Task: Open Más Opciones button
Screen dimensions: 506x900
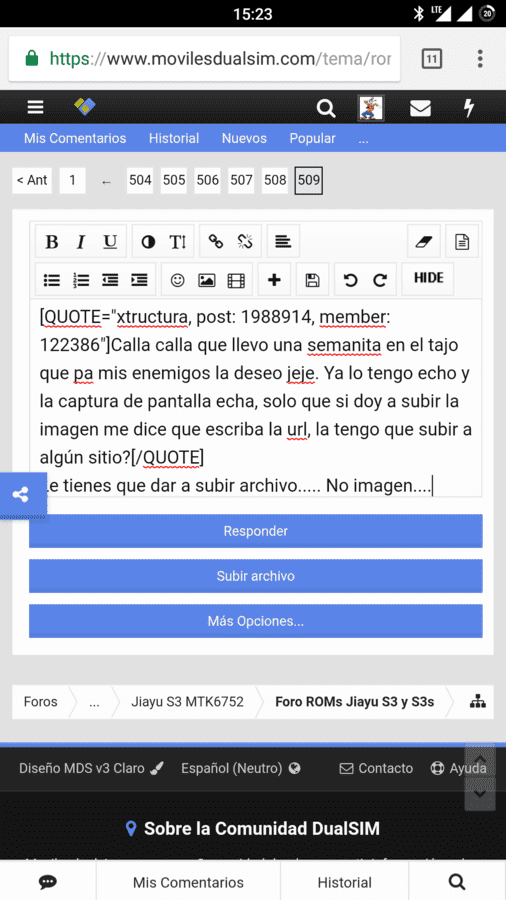Action: coord(256,621)
